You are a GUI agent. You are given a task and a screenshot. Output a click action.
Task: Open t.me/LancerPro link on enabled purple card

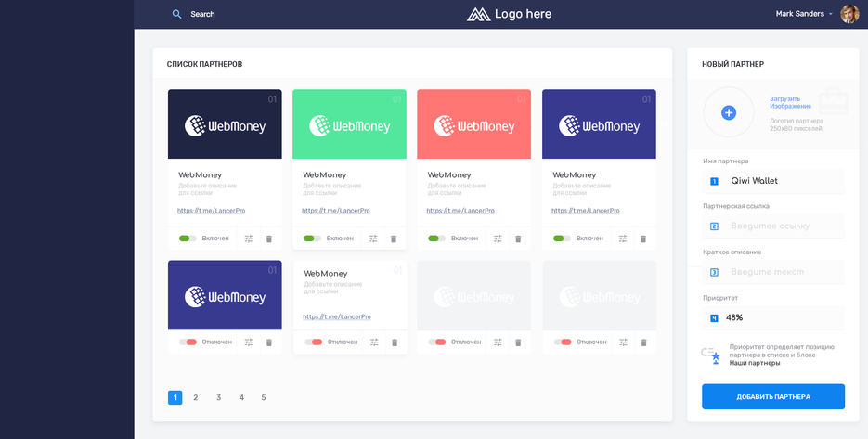click(585, 211)
